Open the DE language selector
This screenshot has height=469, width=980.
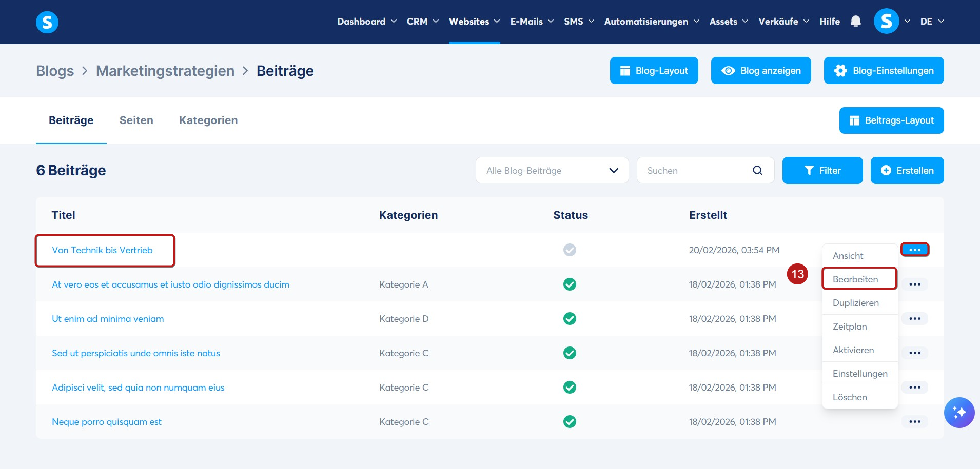tap(932, 22)
